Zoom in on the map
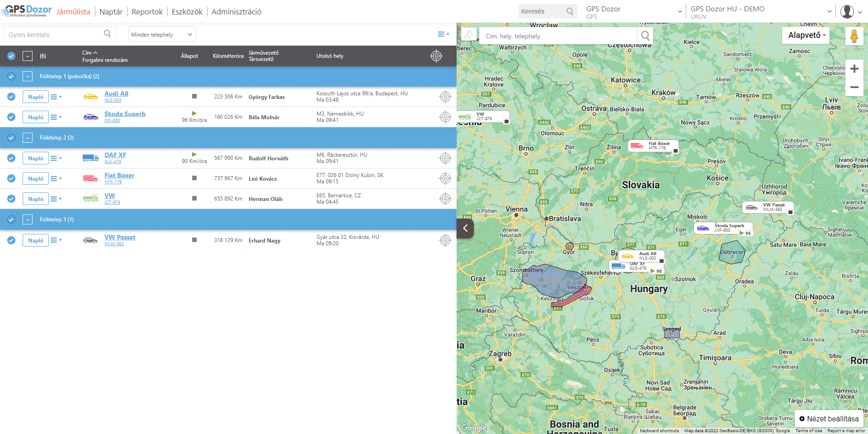This screenshot has height=434, width=868. click(x=854, y=69)
